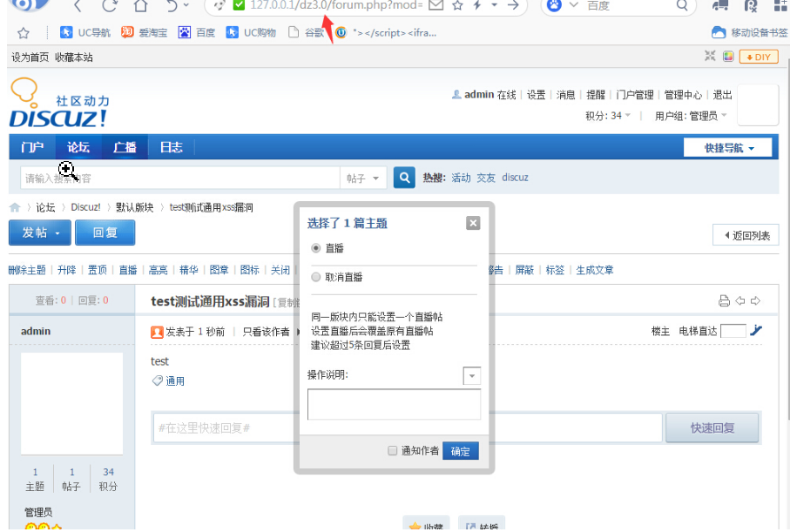
Task: Select the 直播 radio option
Action: pos(316,248)
